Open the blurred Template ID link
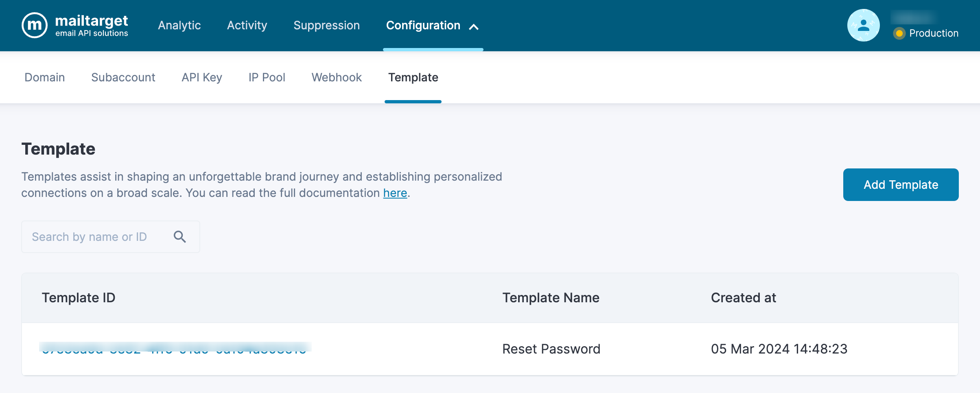The height and width of the screenshot is (393, 980). point(174,348)
